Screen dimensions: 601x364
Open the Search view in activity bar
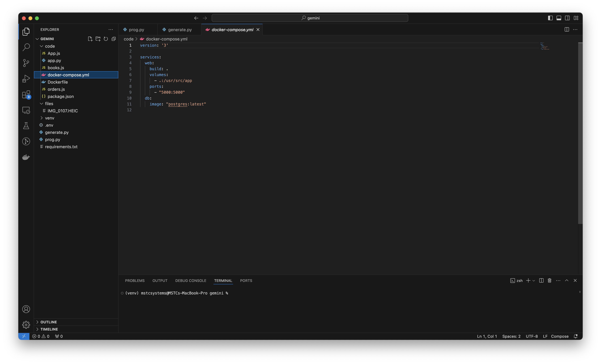26,47
